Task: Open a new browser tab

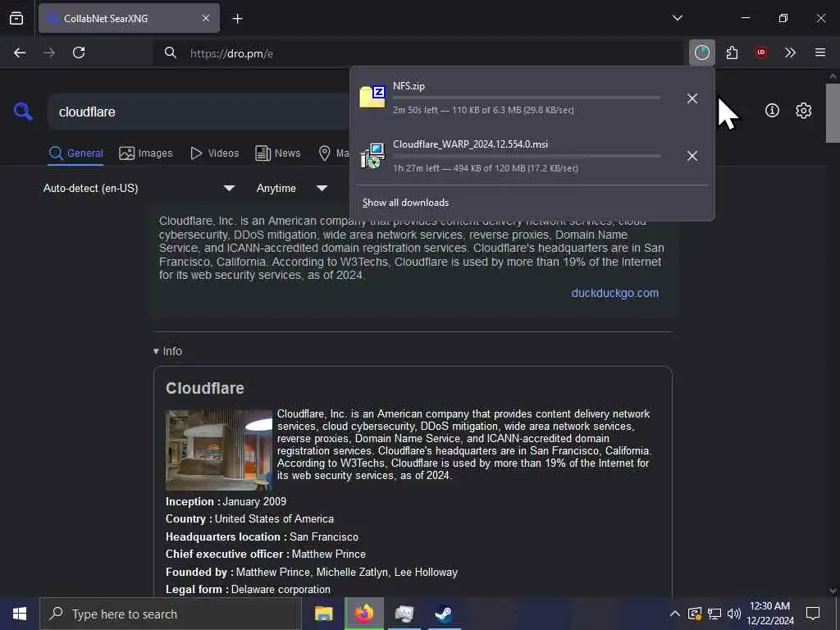Action: point(237,19)
